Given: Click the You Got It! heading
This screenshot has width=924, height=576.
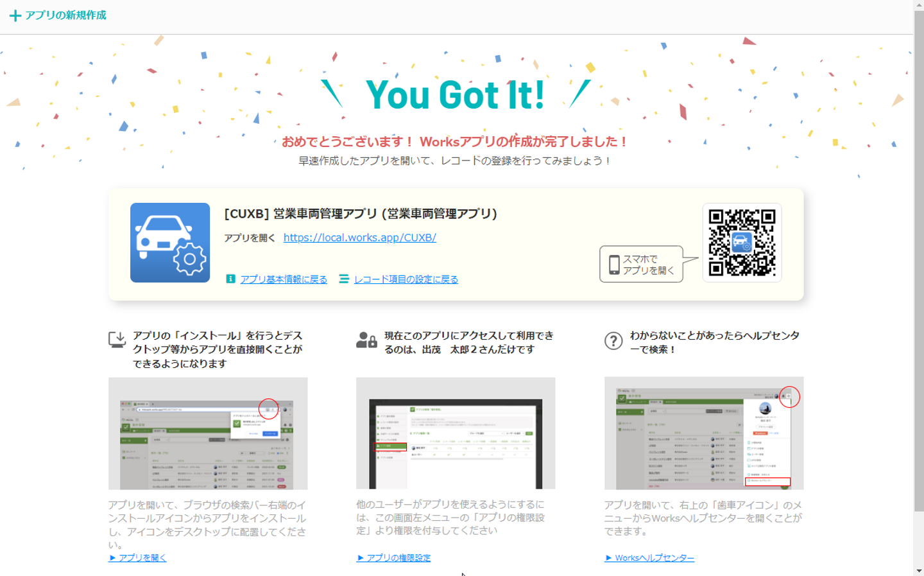Looking at the screenshot, I should (456, 95).
